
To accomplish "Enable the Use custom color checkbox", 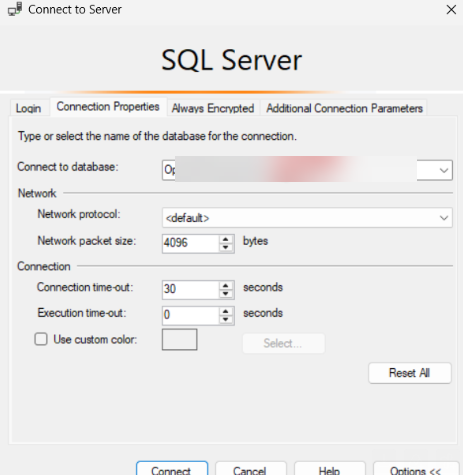I will 41,339.
